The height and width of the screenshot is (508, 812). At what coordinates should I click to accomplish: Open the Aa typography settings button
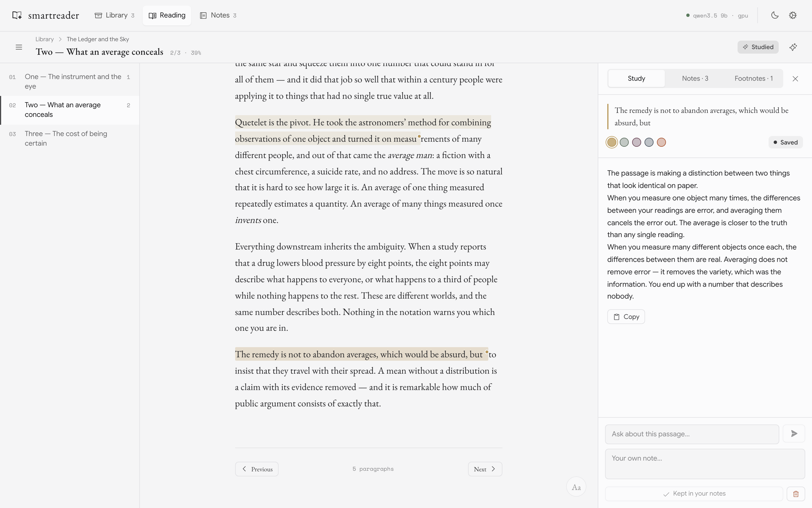point(576,487)
